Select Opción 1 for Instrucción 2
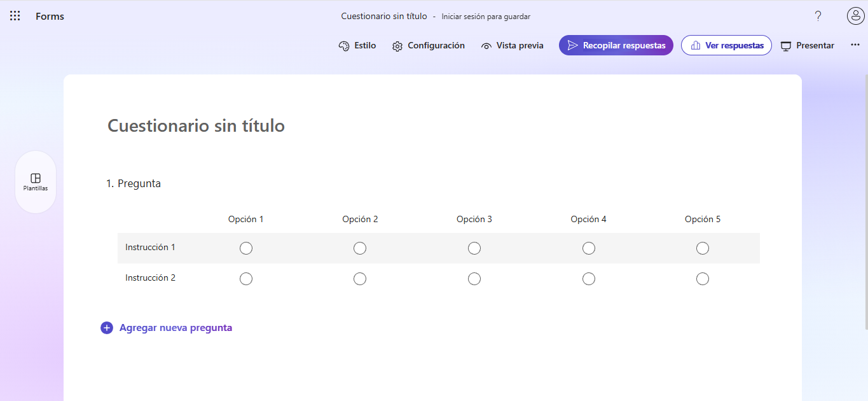 [x=246, y=278]
